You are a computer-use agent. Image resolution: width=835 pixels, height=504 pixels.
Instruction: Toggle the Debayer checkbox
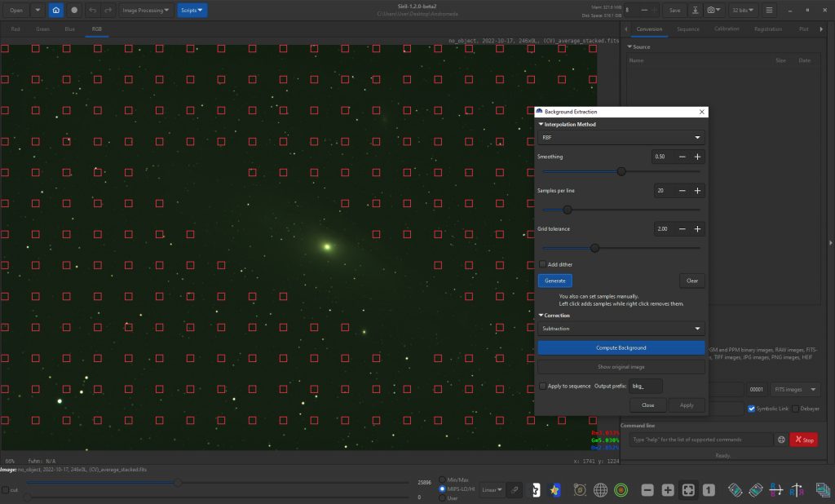point(796,409)
